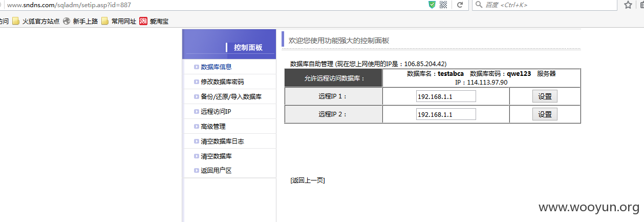Open the 火狐官方站点 bookmark folder
This screenshot has height=222, width=644.
coord(35,22)
